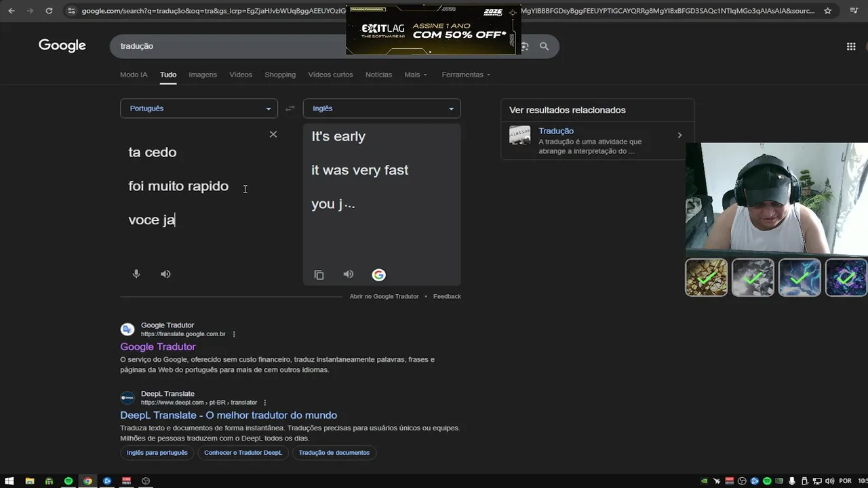This screenshot has width=868, height=488.
Task: Click the browser back arrow
Action: tap(11, 11)
